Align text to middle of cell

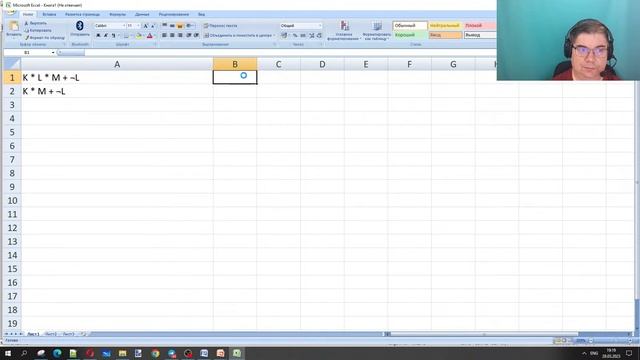[x=172, y=26]
